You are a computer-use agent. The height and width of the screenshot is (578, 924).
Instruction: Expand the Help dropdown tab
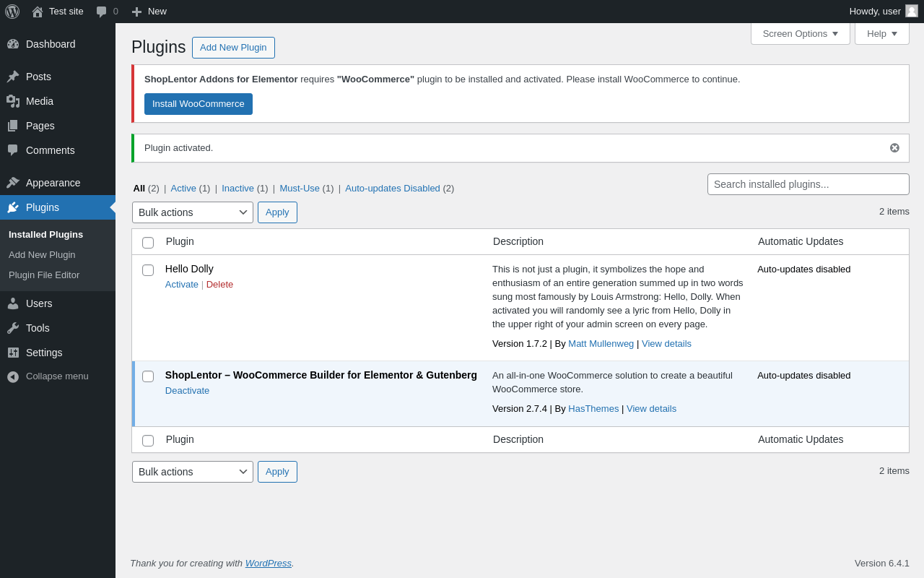881,33
